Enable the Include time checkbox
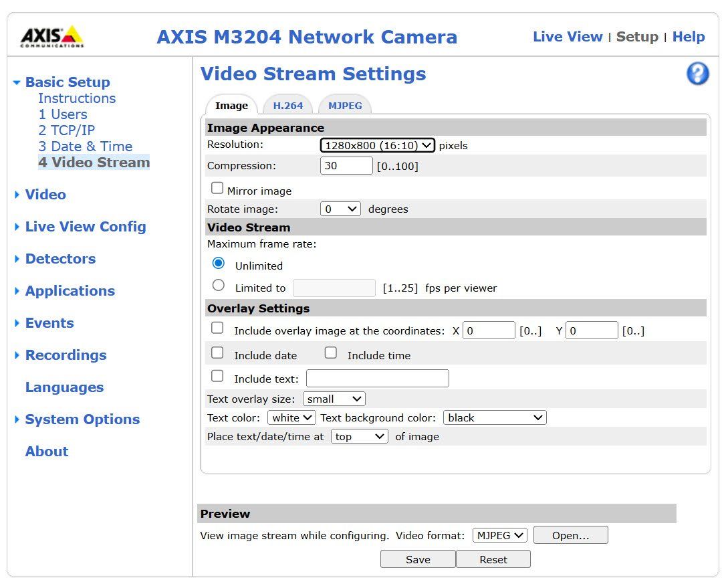This screenshot has width=728, height=582. click(x=331, y=353)
